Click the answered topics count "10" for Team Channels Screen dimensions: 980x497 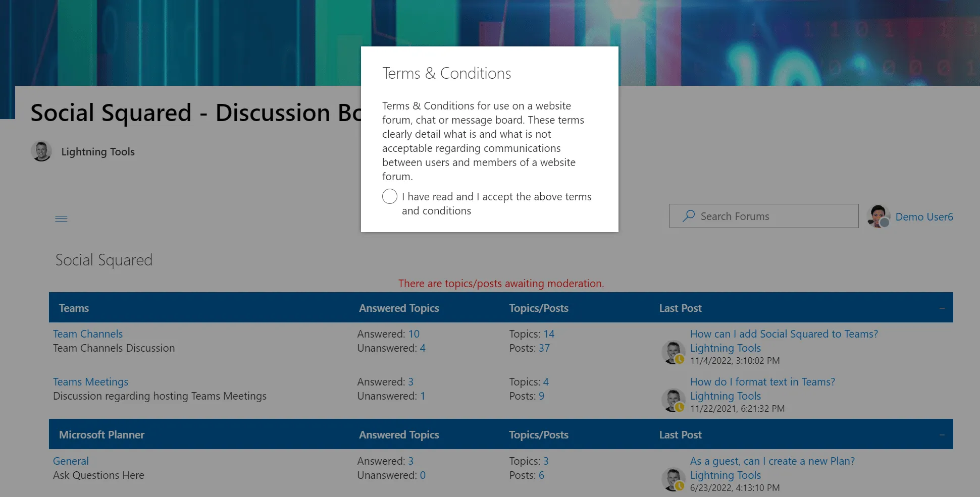coord(414,334)
